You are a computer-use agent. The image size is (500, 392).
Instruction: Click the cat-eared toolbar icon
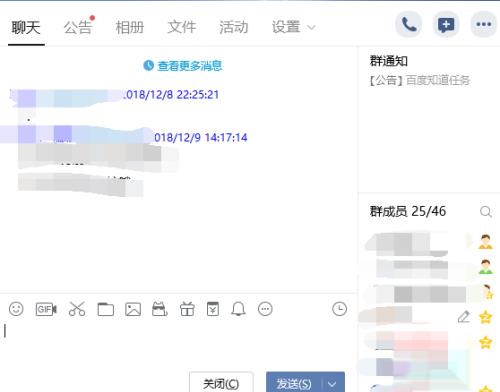tap(160, 309)
